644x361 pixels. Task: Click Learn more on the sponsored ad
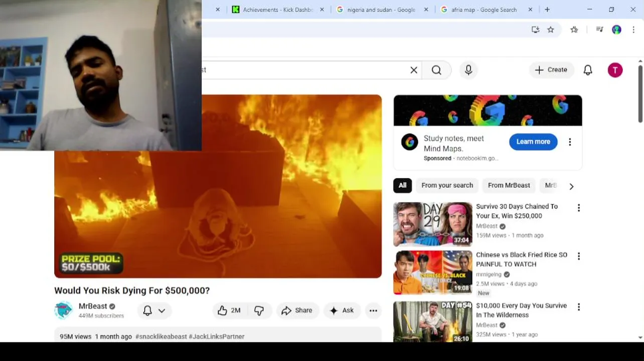coord(533,141)
